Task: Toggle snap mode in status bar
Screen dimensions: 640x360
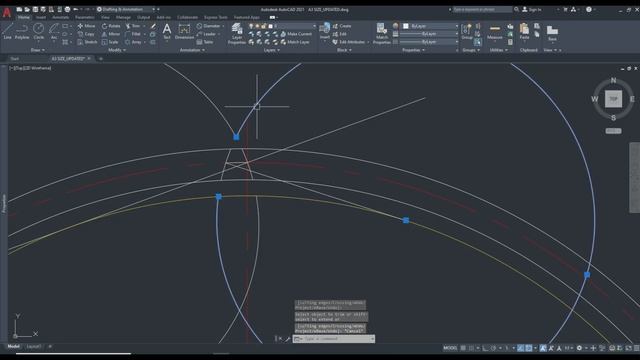Action: pyautogui.click(x=471, y=348)
